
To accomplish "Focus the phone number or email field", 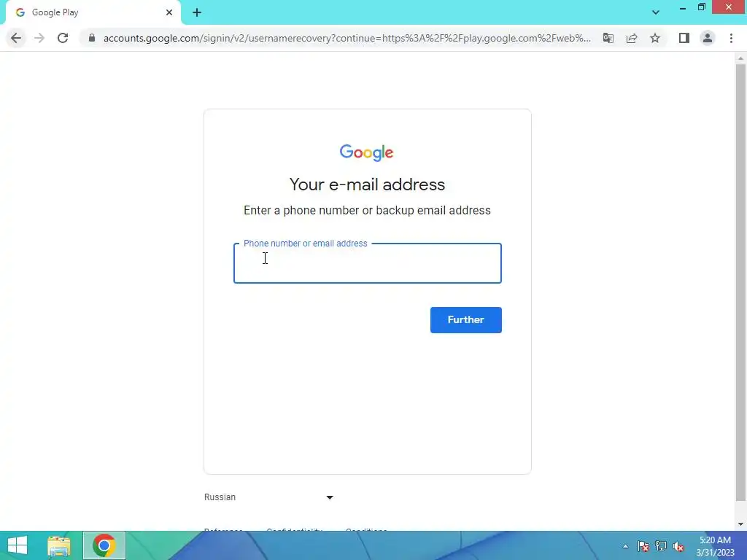I will point(368,263).
